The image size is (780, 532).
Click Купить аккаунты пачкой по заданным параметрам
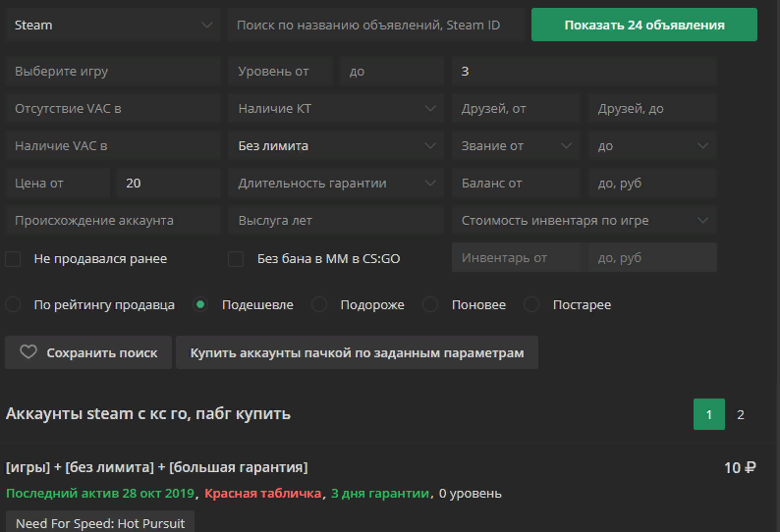pyautogui.click(x=357, y=352)
